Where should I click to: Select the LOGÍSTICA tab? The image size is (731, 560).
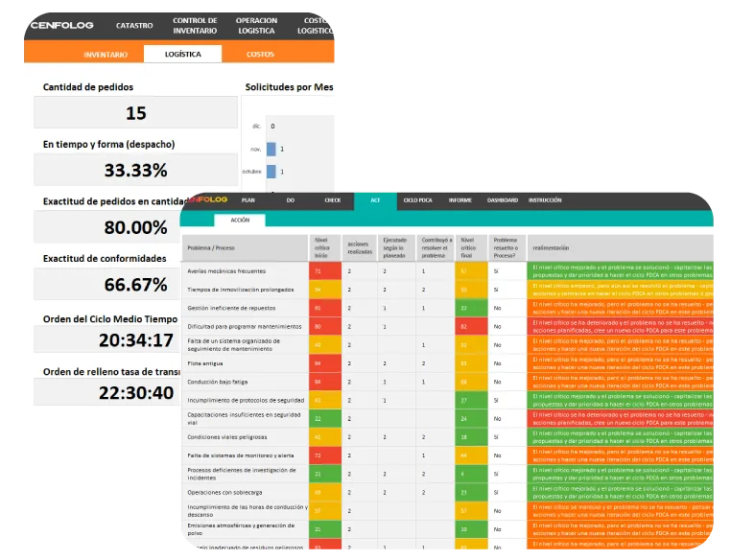pos(182,54)
